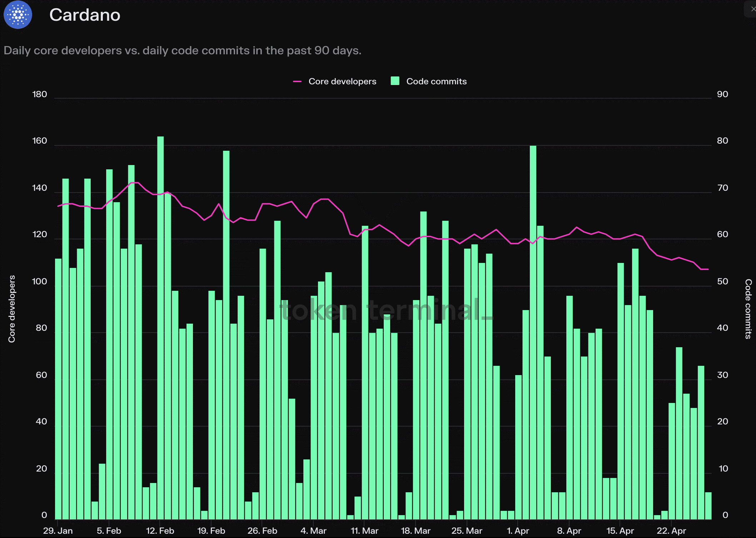756x538 pixels.
Task: Click the '29. Jan' x-axis label
Action: tap(58, 530)
